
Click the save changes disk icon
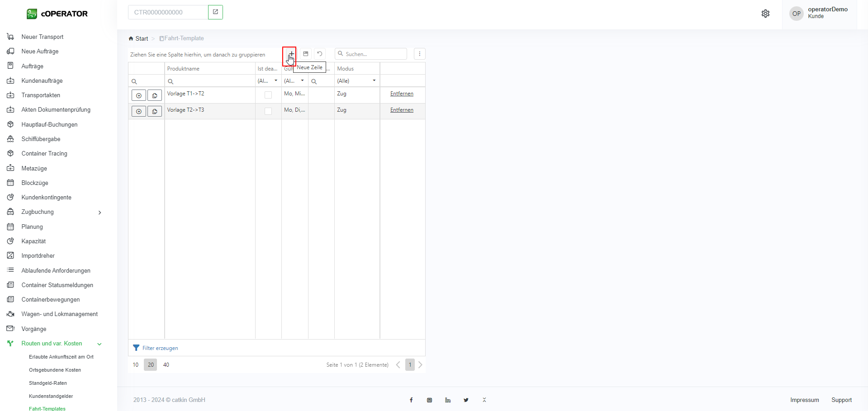click(x=306, y=54)
